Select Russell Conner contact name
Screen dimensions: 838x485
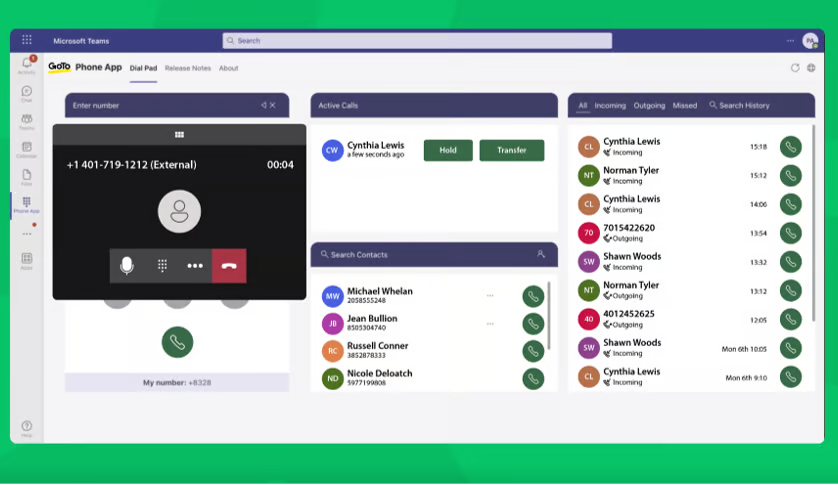point(377,345)
